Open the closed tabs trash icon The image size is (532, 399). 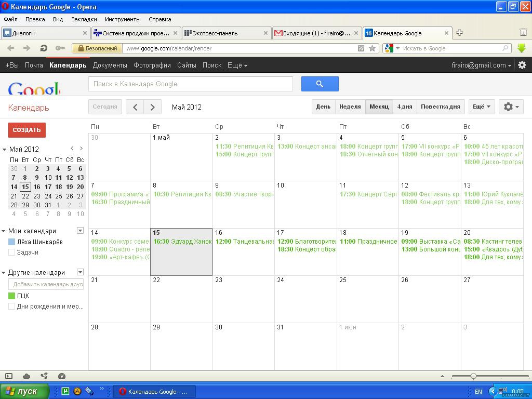click(523, 33)
